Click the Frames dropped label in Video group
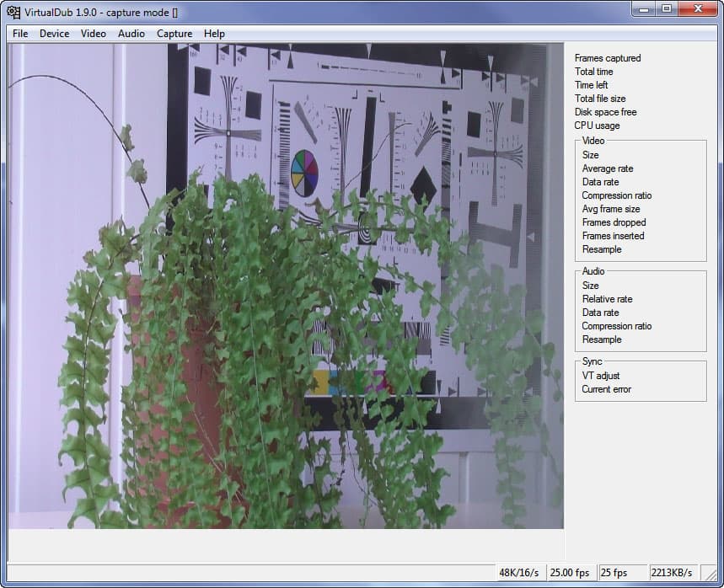The image size is (724, 588). tap(614, 222)
